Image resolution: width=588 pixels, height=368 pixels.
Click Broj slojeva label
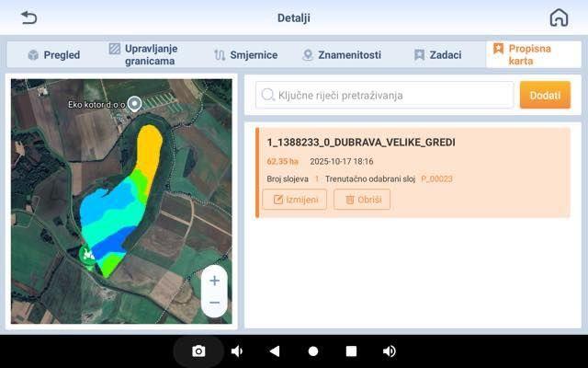click(x=288, y=179)
